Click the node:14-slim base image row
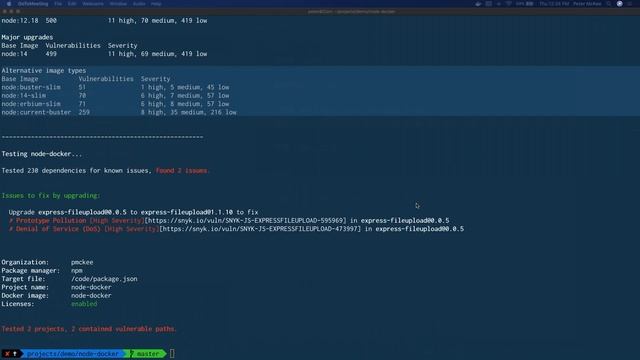Viewport: 640px width, 360px height. (115, 96)
